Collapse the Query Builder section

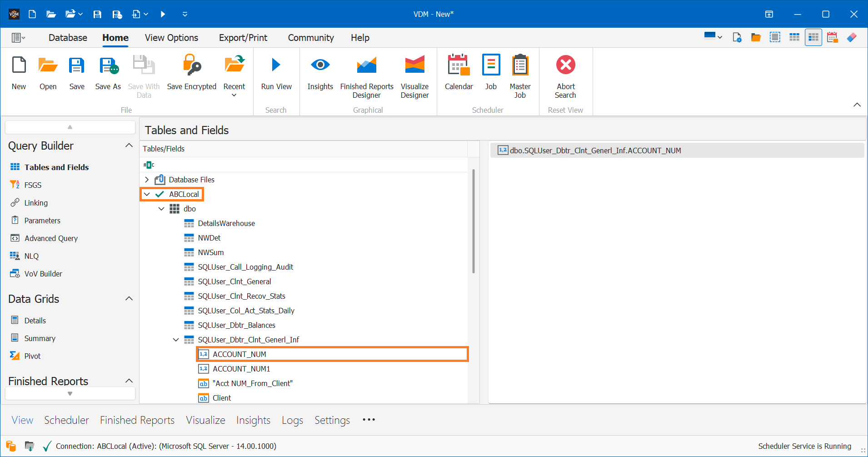click(x=129, y=145)
